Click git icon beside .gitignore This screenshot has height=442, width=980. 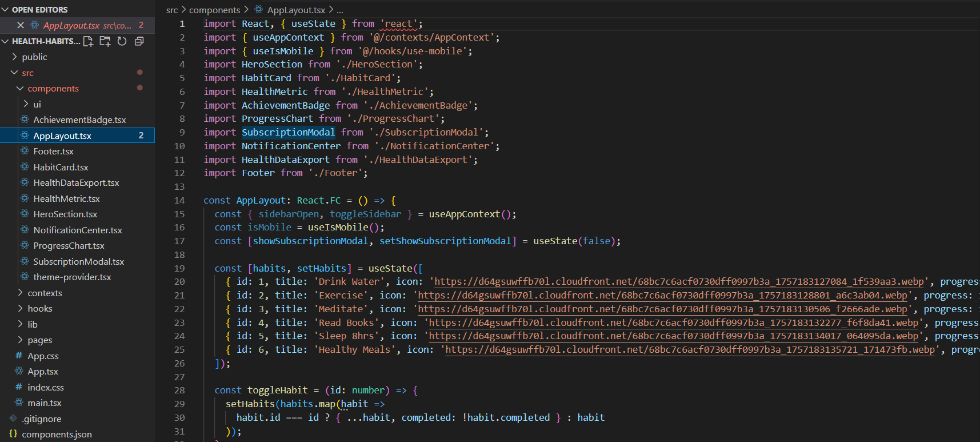13,419
